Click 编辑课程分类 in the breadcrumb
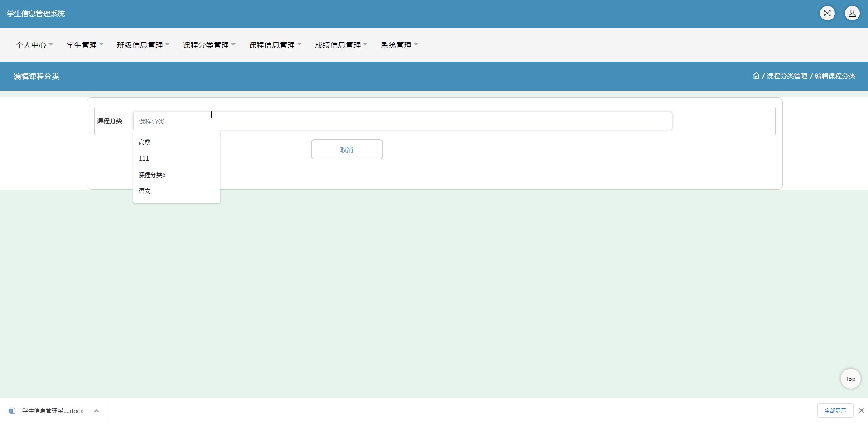The image size is (868, 423). (835, 76)
